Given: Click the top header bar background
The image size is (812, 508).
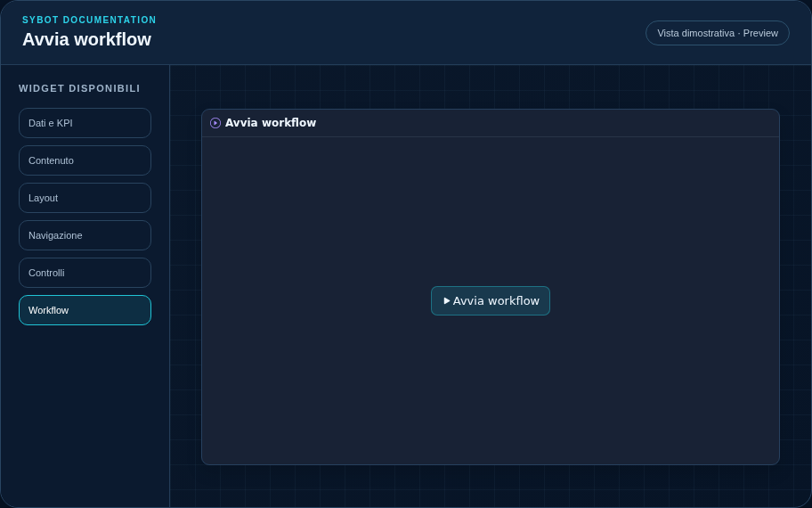Looking at the screenshot, I should pos(399,33).
